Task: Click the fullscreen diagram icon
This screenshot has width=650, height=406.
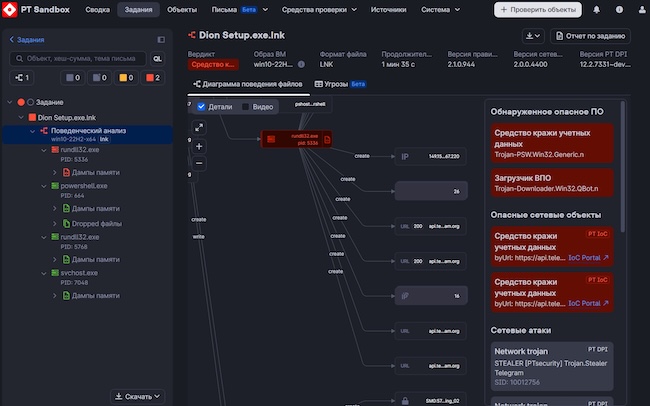Action: [199, 128]
